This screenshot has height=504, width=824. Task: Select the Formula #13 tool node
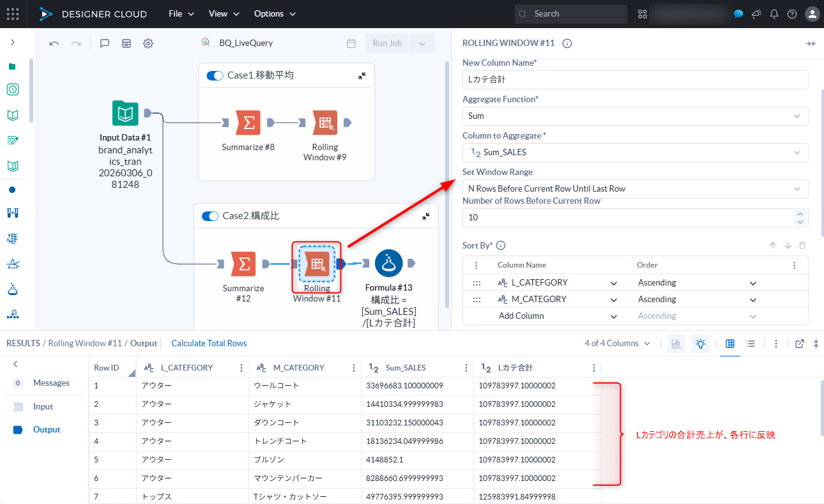click(x=388, y=263)
